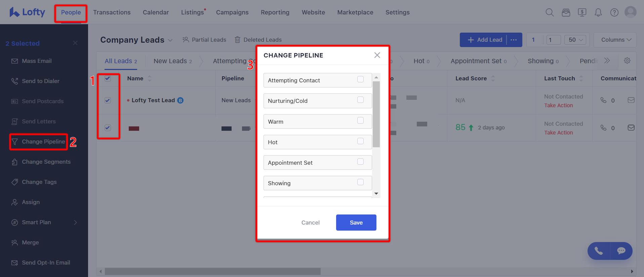
Task: Open the Lofty Test Lead profile
Action: (x=153, y=100)
